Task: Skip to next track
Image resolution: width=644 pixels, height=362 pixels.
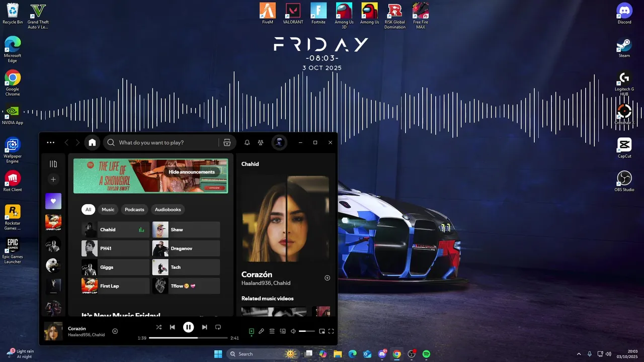Action: click(x=204, y=327)
